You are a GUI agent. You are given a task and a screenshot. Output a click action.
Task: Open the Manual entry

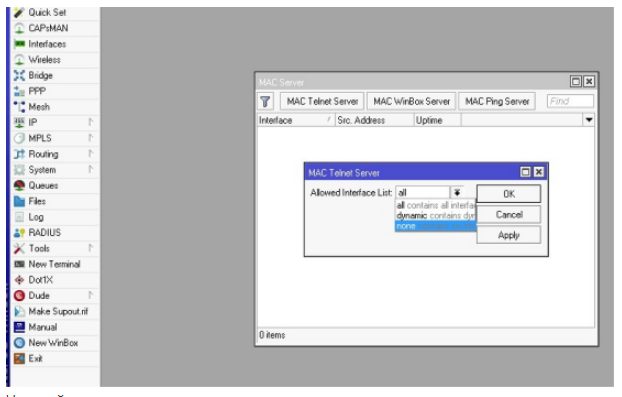point(55,327)
